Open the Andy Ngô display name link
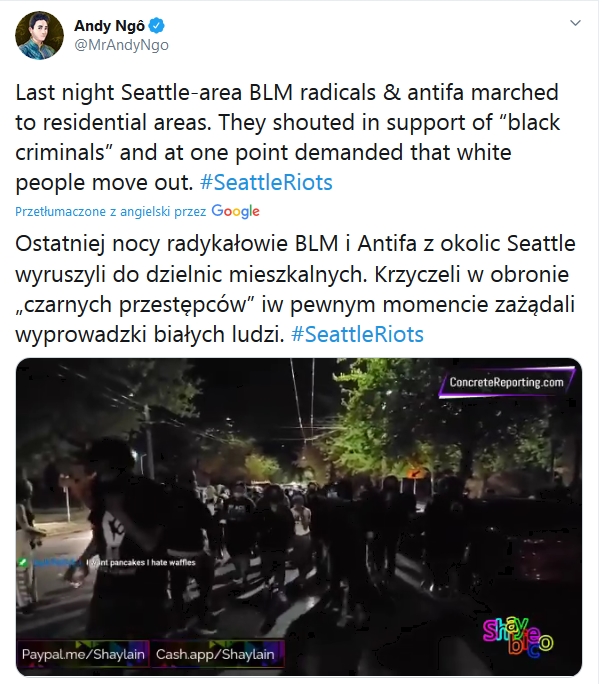The height and width of the screenshot is (684, 605). coord(109,26)
